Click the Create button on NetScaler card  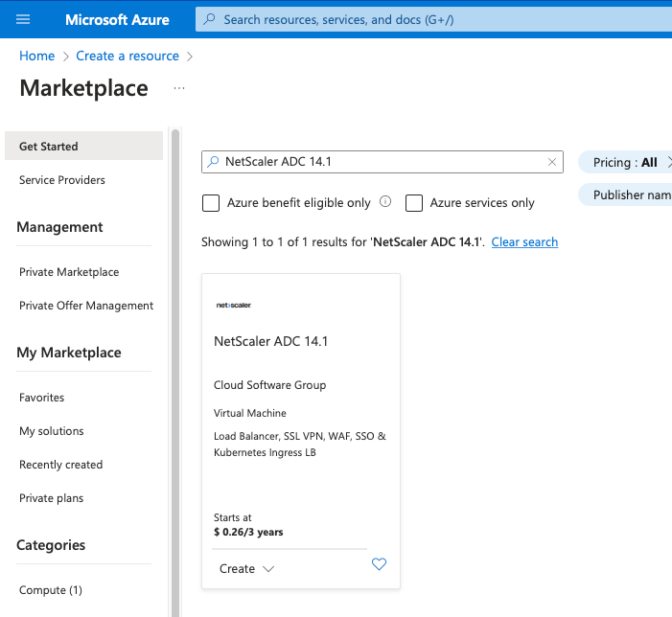pos(237,568)
